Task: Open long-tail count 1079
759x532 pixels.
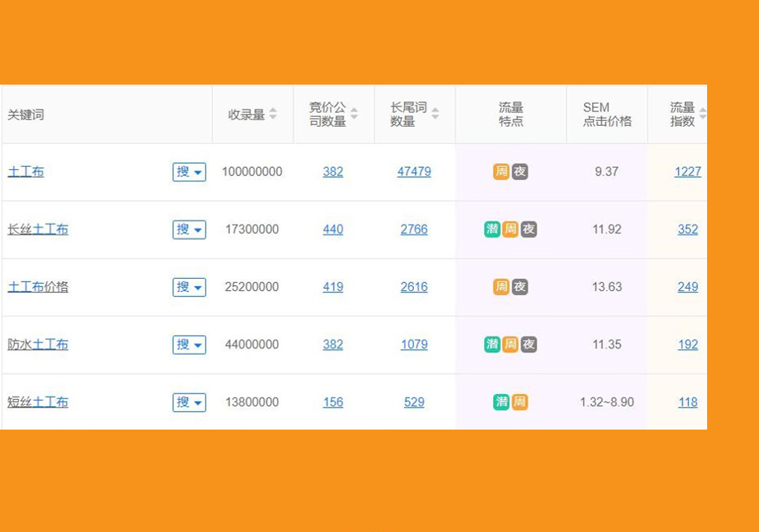Action: pyautogui.click(x=414, y=344)
